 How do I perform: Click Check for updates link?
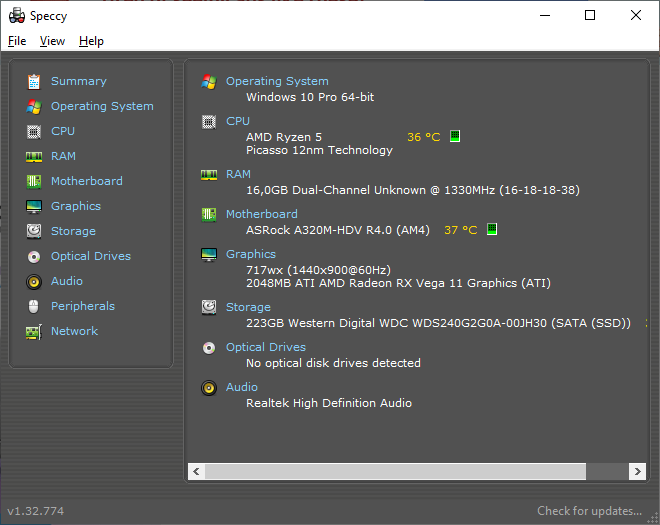click(x=589, y=511)
